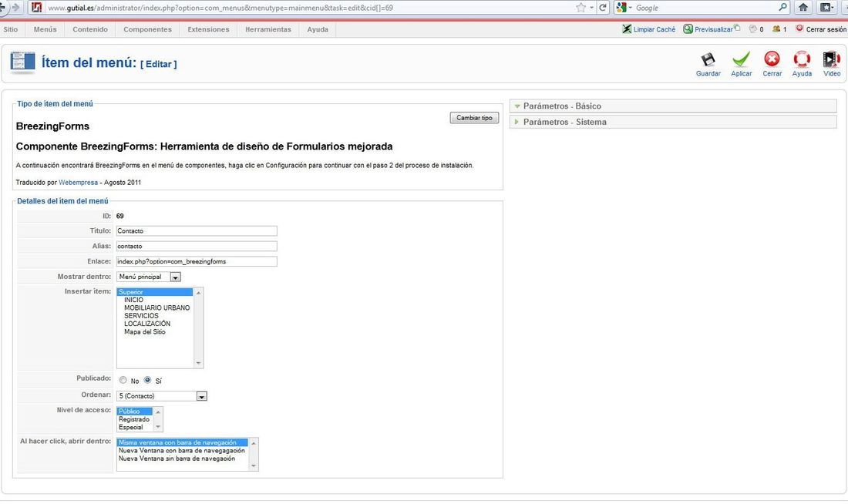The height and width of the screenshot is (504, 848).
Task: Click the Cerrar sesión link text
Action: pyautogui.click(x=826, y=30)
